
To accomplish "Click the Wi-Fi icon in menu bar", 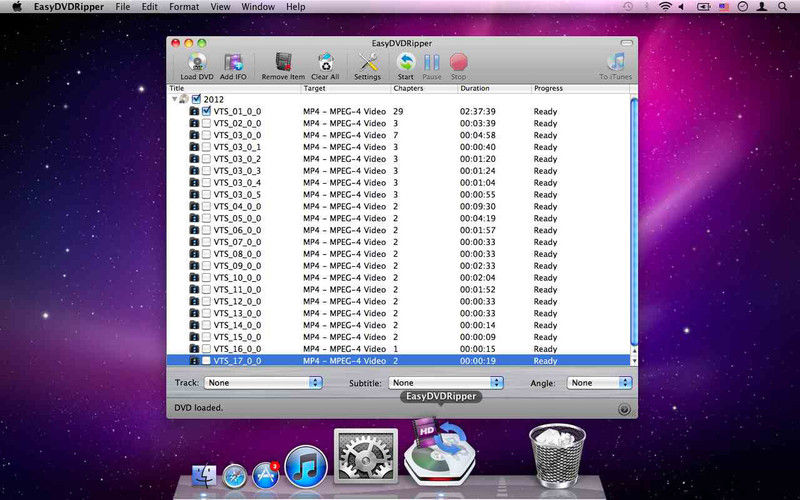I will 665,7.
